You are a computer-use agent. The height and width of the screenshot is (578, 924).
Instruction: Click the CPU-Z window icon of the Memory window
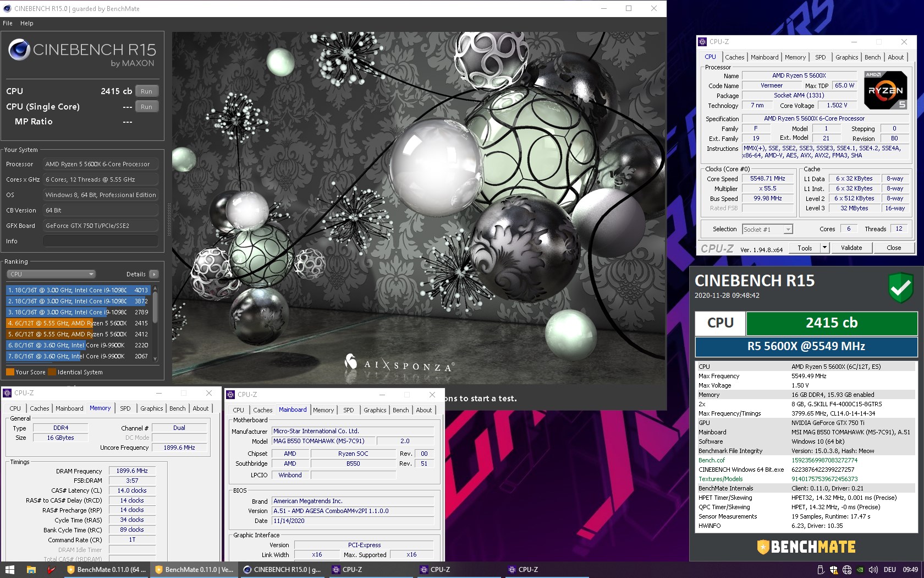pos(7,393)
